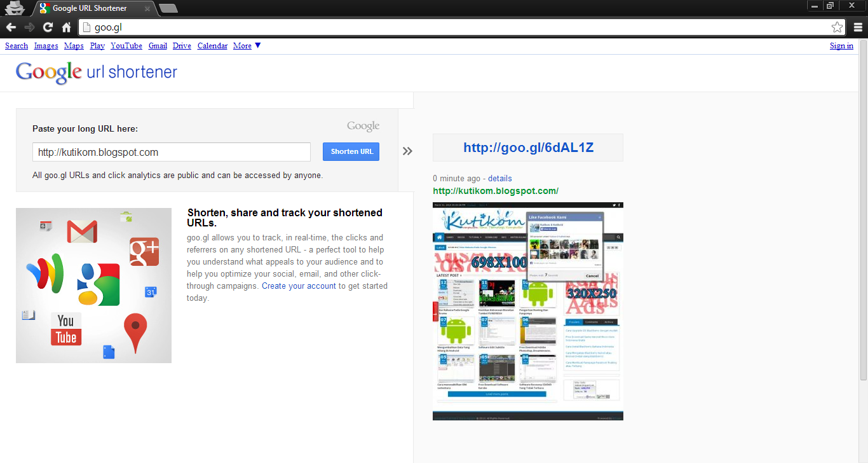Click the central Google g icon
This screenshot has height=463, width=868.
tap(98, 284)
